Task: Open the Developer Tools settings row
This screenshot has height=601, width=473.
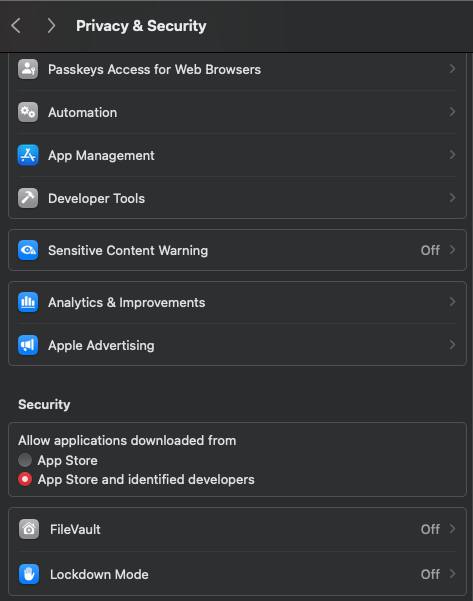Action: (x=237, y=198)
